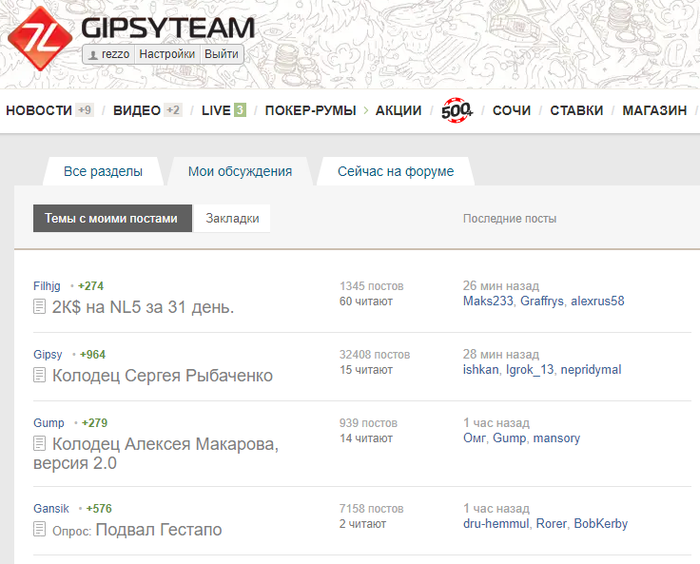Click the document icon for Колодец Сергея Рыбаченко
This screenshot has width=700, height=564.
(x=39, y=375)
